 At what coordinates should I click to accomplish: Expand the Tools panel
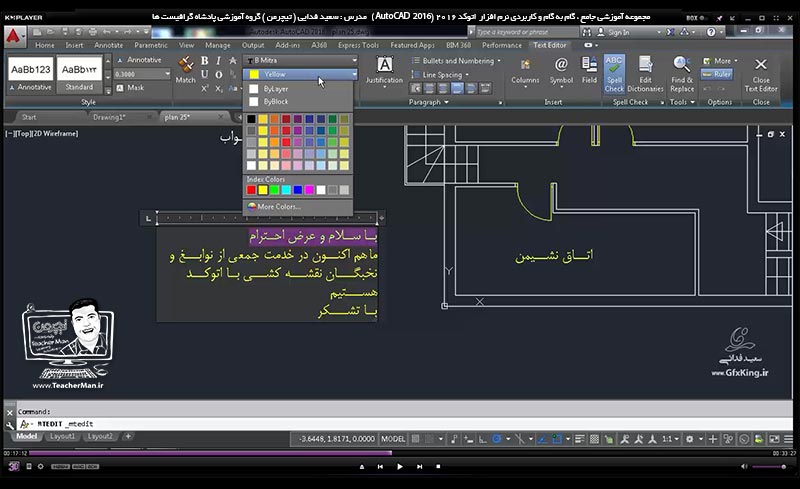pyautogui.click(x=682, y=102)
